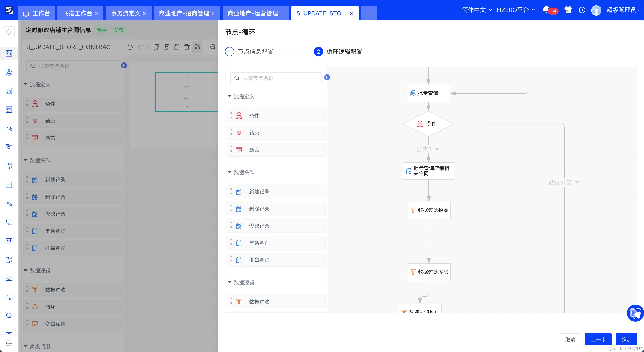Click the trash delete icon in toolbar
The width and height of the screenshot is (644, 352).
click(x=187, y=47)
